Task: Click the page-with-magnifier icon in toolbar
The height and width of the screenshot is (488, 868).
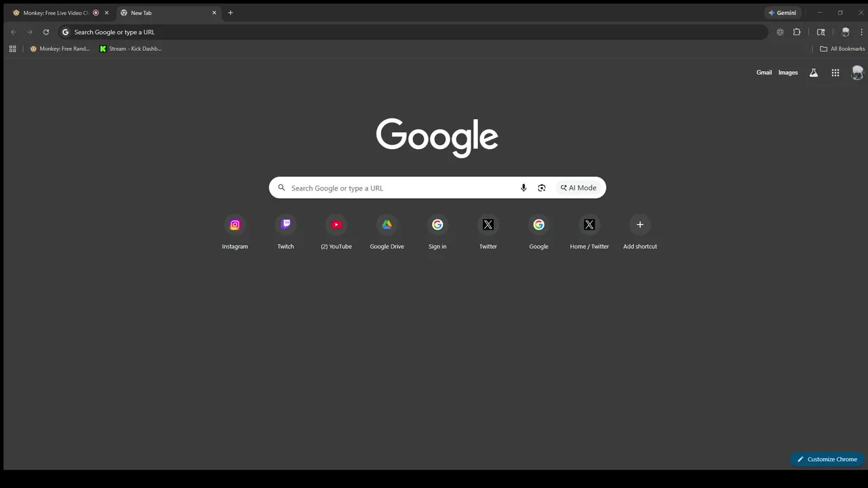Action: [x=821, y=32]
